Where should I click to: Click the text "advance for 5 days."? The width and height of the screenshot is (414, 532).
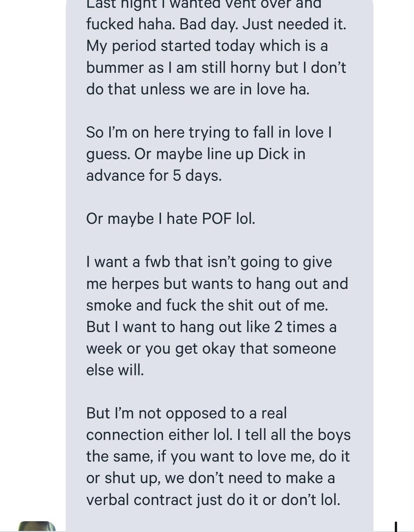pos(154,175)
